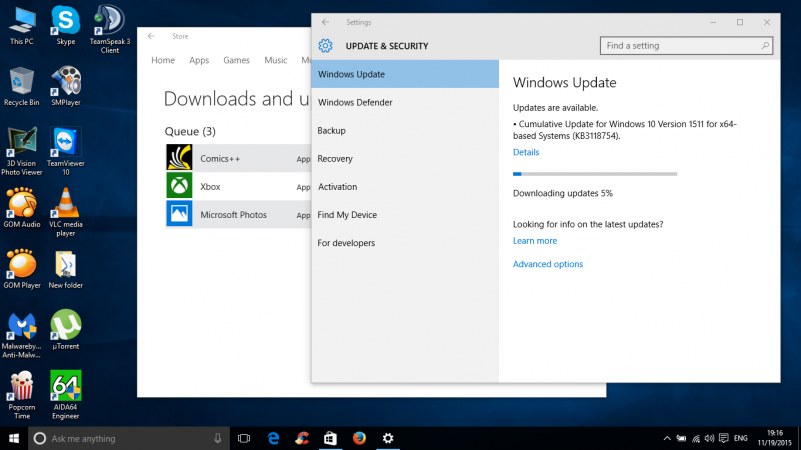Image resolution: width=801 pixels, height=450 pixels.
Task: Select Comics++ in the Store queue
Action: [x=239, y=158]
